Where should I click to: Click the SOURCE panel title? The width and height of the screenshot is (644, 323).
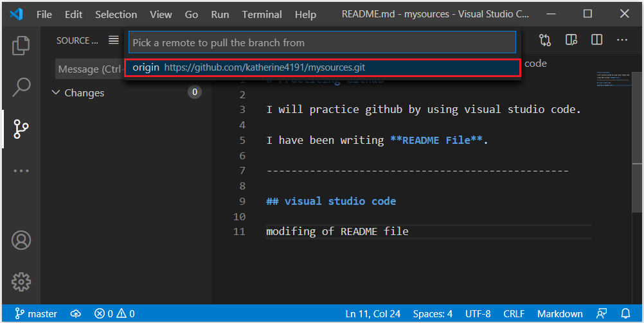(x=78, y=40)
